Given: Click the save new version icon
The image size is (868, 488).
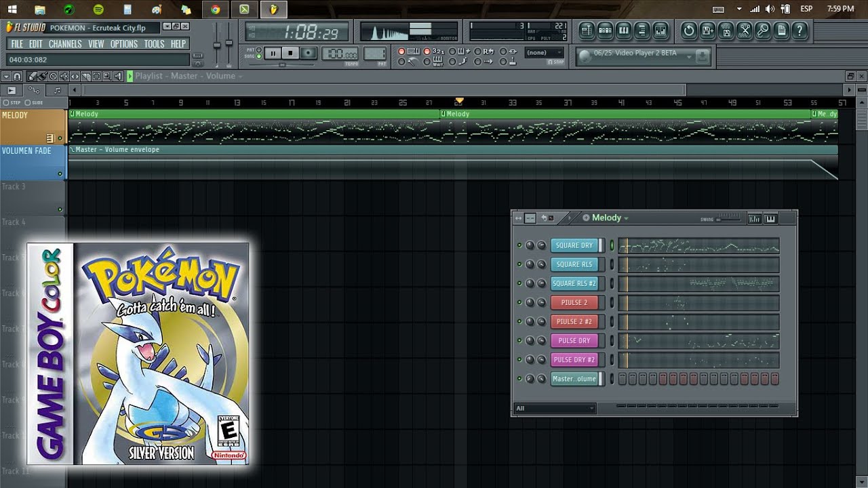Looking at the screenshot, I should pyautogui.click(x=707, y=30).
